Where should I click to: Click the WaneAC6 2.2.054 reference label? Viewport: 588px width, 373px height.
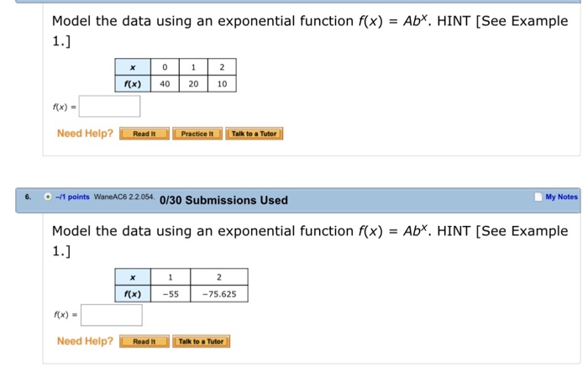point(124,197)
